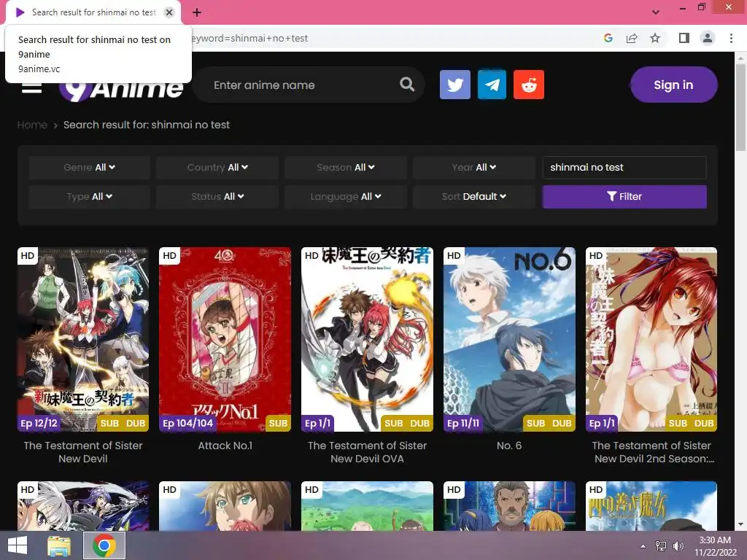Click The Testament of Sister New Devil OVA title
The height and width of the screenshot is (560, 747).
[x=367, y=452]
